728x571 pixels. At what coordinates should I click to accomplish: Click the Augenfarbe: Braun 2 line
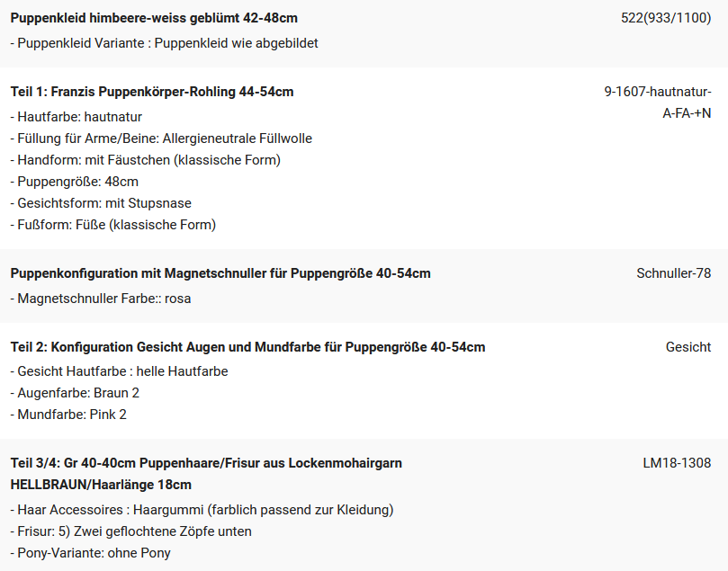75,393
